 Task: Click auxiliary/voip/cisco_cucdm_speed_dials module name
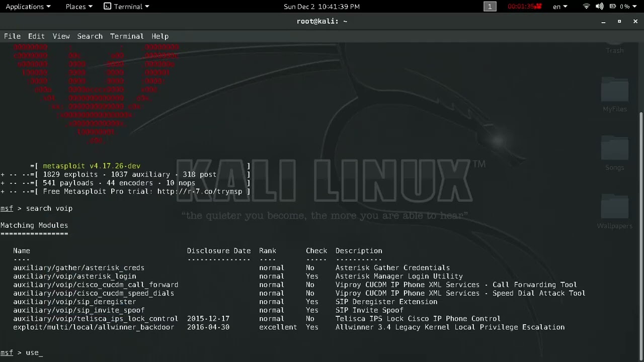tap(94, 294)
